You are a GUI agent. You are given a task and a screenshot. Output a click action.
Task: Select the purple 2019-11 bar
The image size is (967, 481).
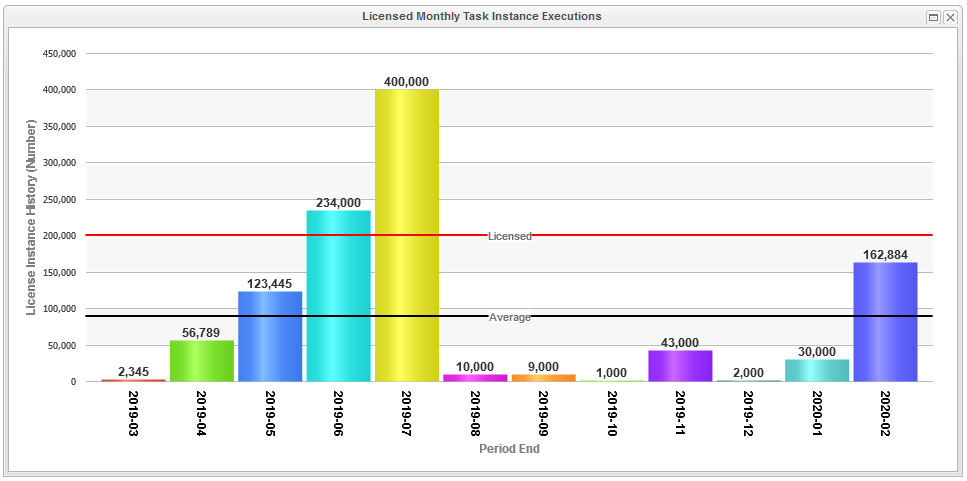[x=680, y=366]
